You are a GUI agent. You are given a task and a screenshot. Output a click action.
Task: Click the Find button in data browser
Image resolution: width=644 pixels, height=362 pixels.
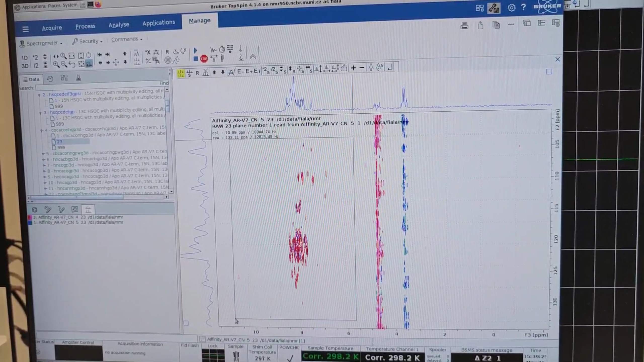164,83
